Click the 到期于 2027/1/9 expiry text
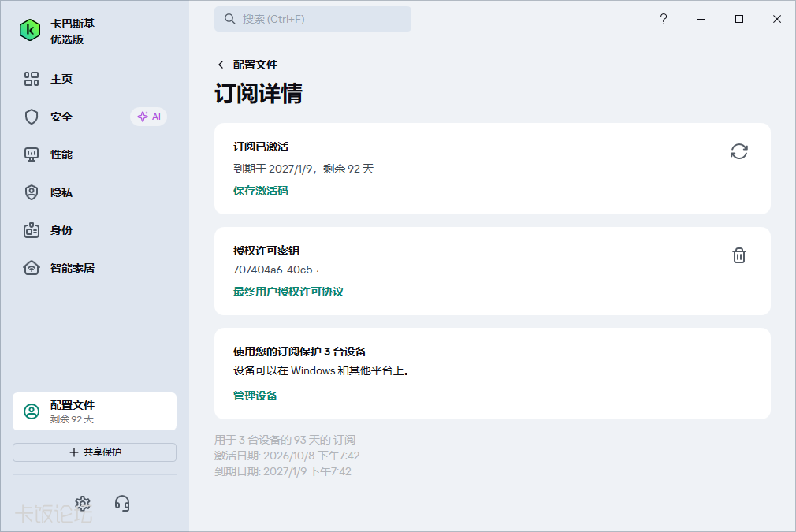The height and width of the screenshot is (532, 796). pos(303,169)
